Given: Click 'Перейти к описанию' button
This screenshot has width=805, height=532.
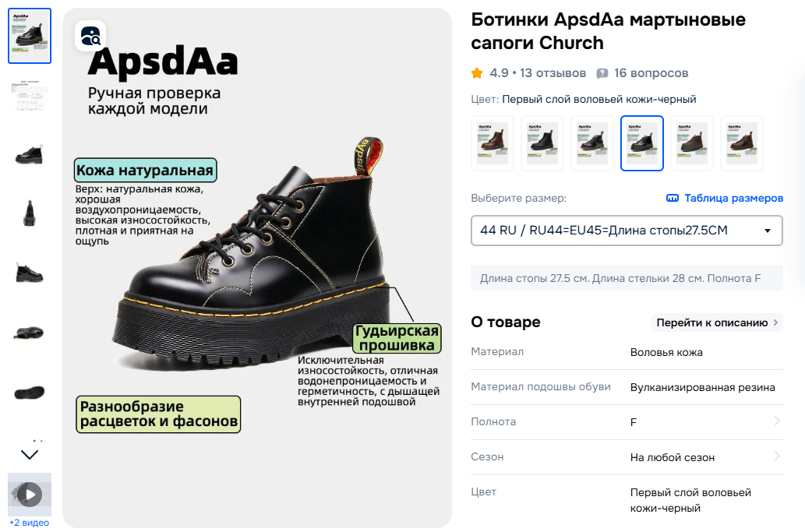Looking at the screenshot, I should coord(717,322).
